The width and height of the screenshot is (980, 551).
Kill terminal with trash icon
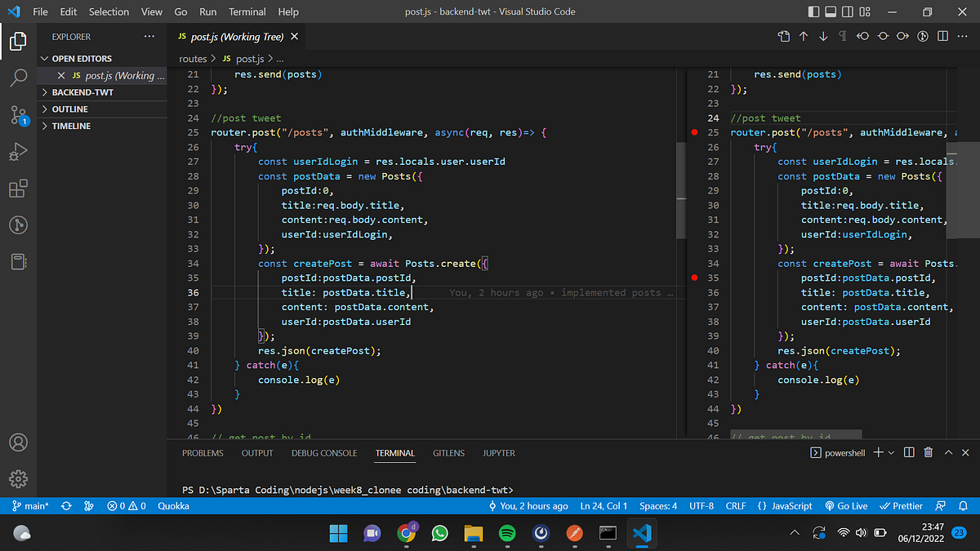929,452
